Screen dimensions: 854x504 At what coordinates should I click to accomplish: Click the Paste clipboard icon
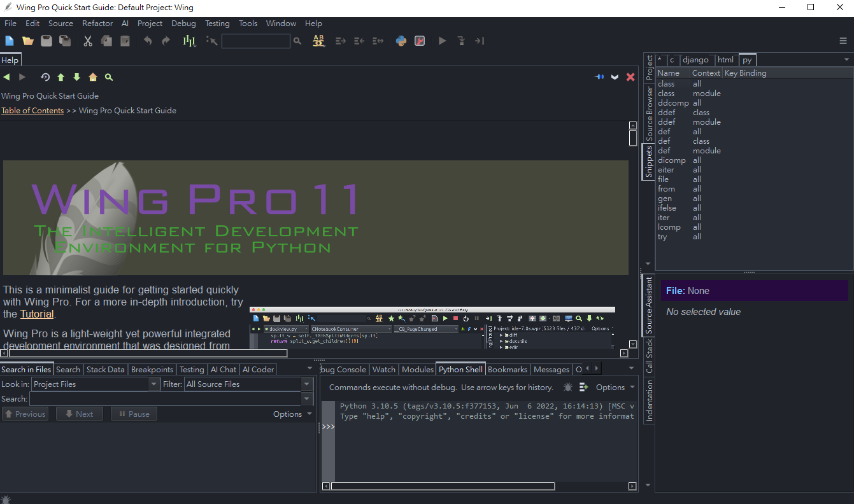pos(125,41)
